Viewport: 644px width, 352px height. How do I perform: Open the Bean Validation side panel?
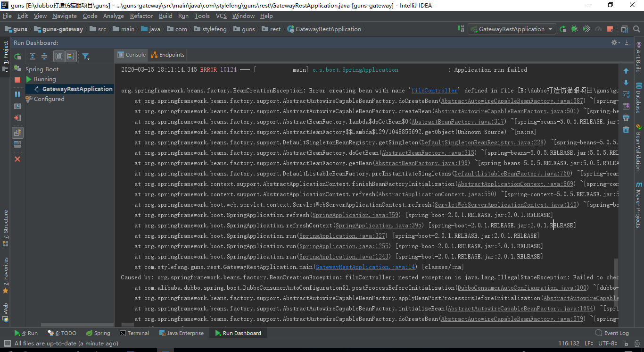[x=639, y=147]
